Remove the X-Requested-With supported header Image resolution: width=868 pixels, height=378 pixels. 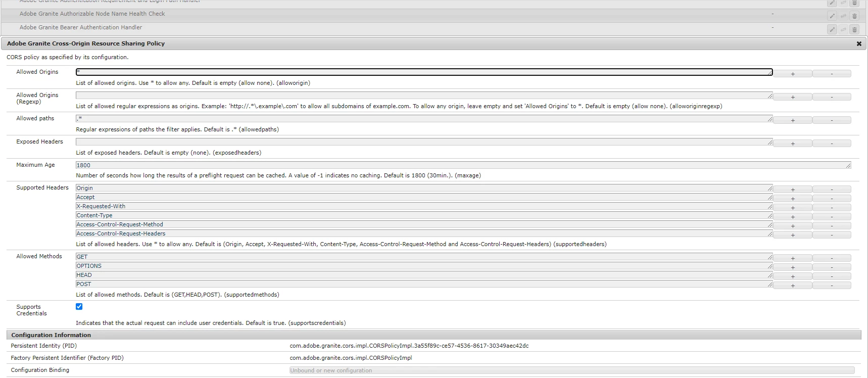click(x=832, y=208)
